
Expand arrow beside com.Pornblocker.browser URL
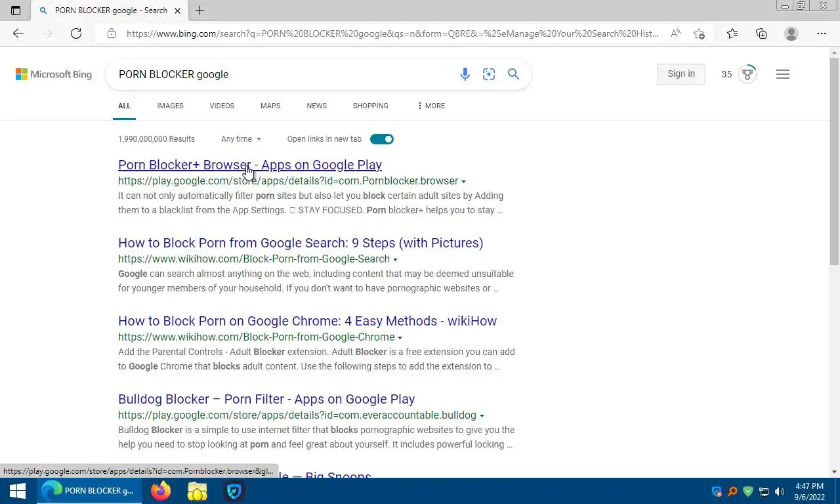[x=464, y=182]
